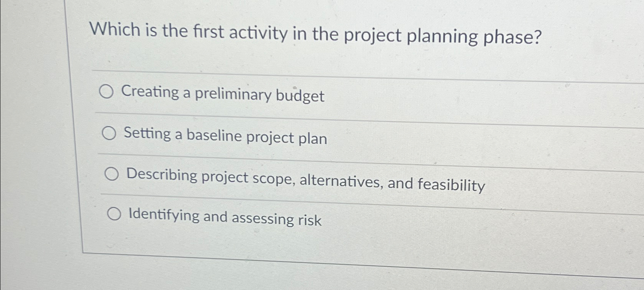
Task: Click the fourth answer option's circle
Action: click(114, 215)
